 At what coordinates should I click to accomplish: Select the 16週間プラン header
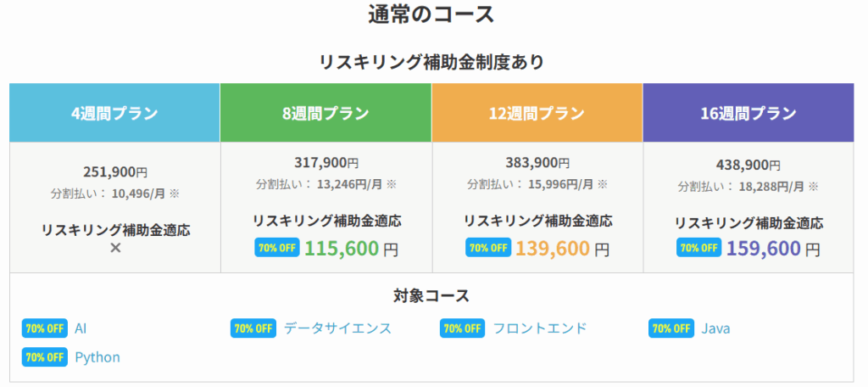pyautogui.click(x=748, y=113)
